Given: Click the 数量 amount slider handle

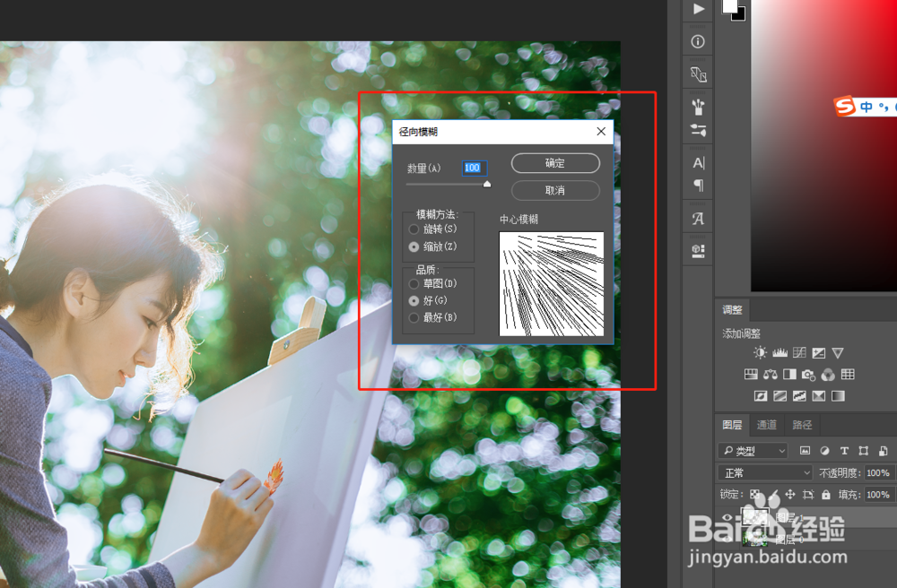Looking at the screenshot, I should (x=487, y=184).
